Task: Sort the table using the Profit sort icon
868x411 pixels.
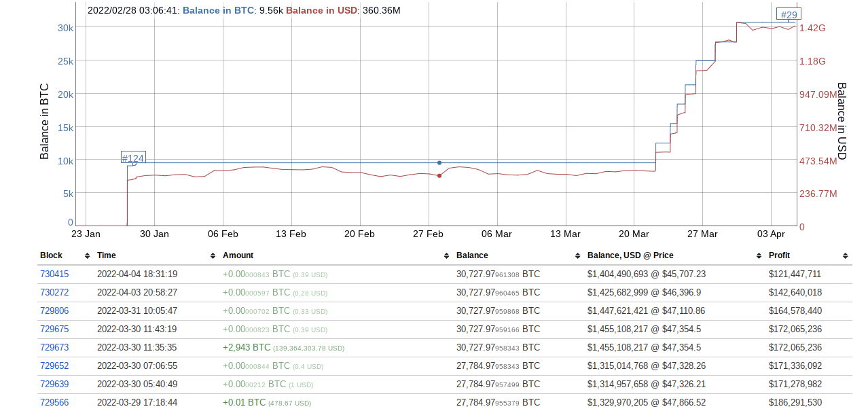Action: click(x=844, y=256)
